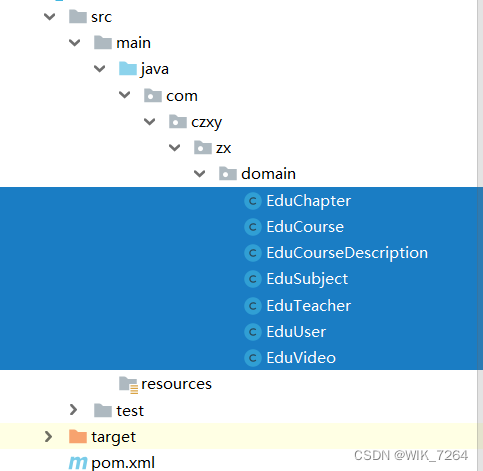Collapse the zx package chevron
Image resolution: width=483 pixels, height=471 pixels.
(175, 147)
